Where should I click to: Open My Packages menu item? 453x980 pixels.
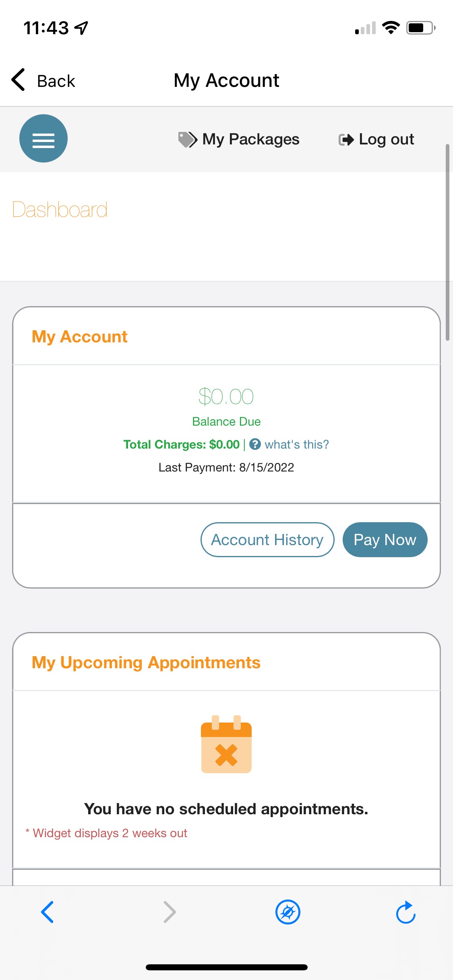(250, 140)
